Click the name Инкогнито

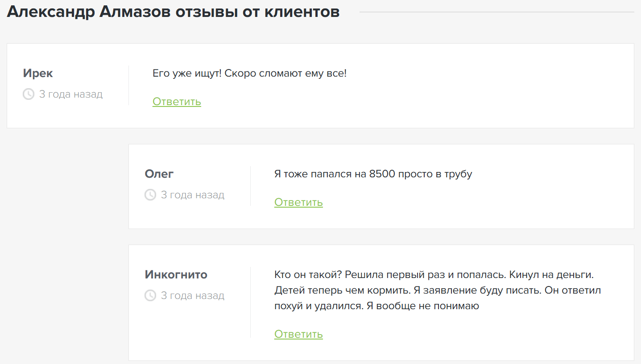pos(175,275)
